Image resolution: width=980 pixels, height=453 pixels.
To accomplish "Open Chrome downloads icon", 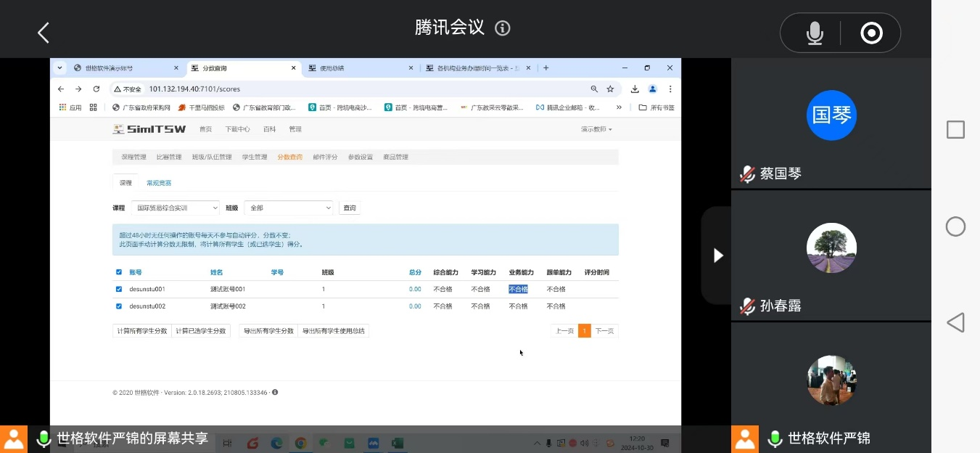I will point(635,89).
